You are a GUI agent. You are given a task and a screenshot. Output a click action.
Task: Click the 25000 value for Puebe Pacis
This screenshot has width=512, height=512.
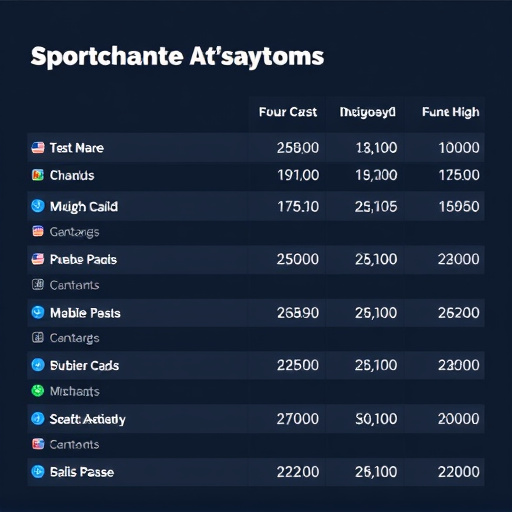(x=298, y=259)
